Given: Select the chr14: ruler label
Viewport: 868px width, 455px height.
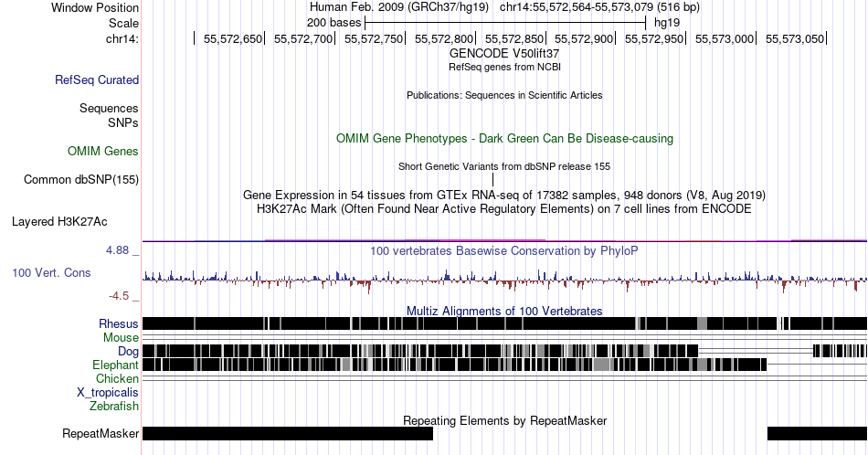Looking at the screenshot, I should point(122,38).
